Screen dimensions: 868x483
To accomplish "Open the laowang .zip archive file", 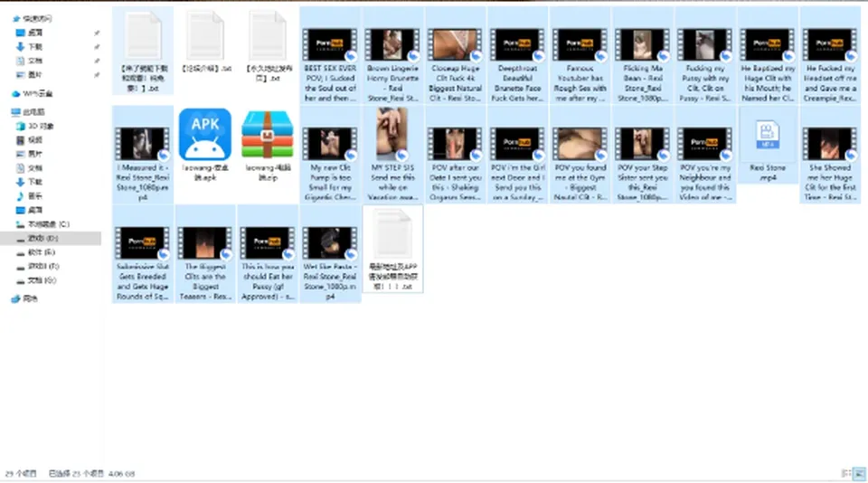I will [x=268, y=145].
